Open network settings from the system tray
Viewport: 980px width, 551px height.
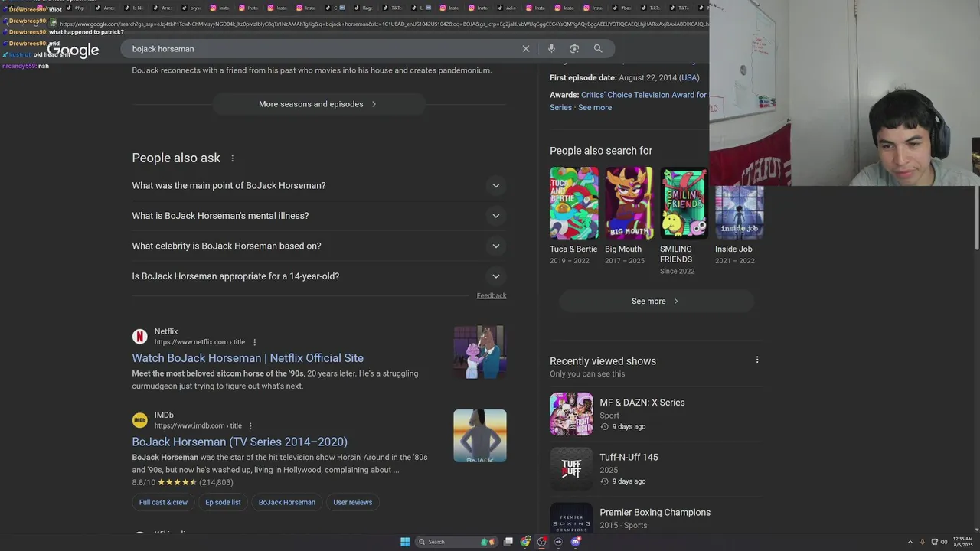pos(934,542)
